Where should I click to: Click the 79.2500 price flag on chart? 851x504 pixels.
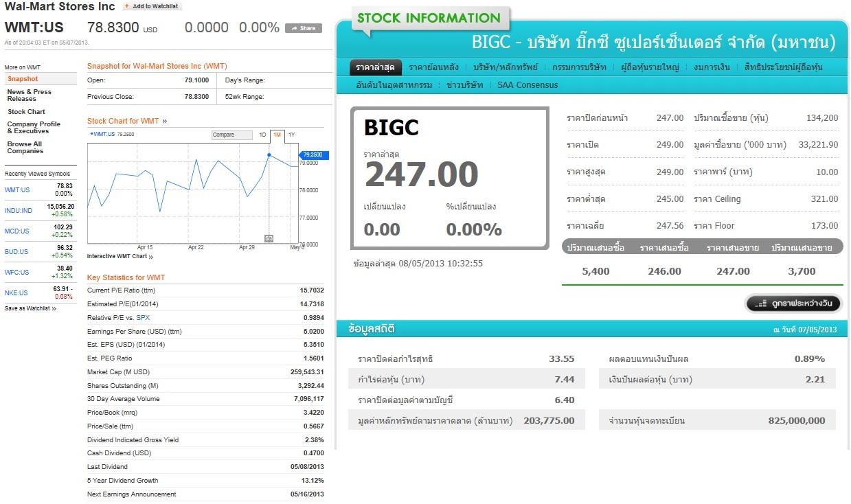313,155
